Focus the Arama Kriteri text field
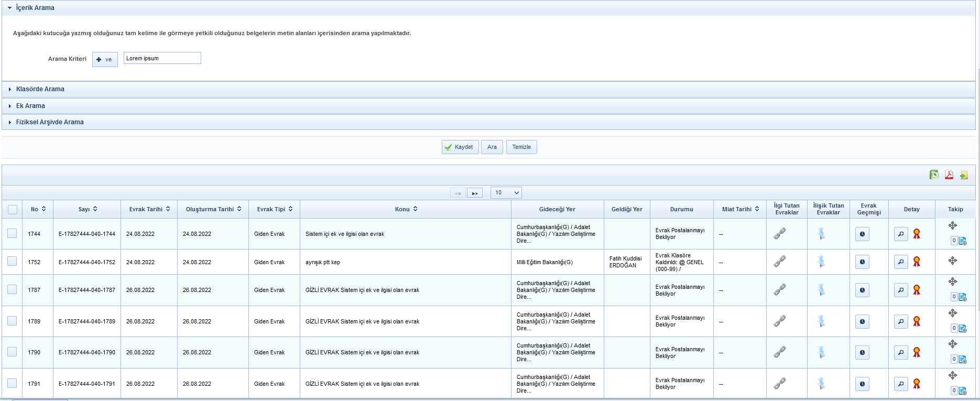The height and width of the screenshot is (401, 980). pos(162,58)
